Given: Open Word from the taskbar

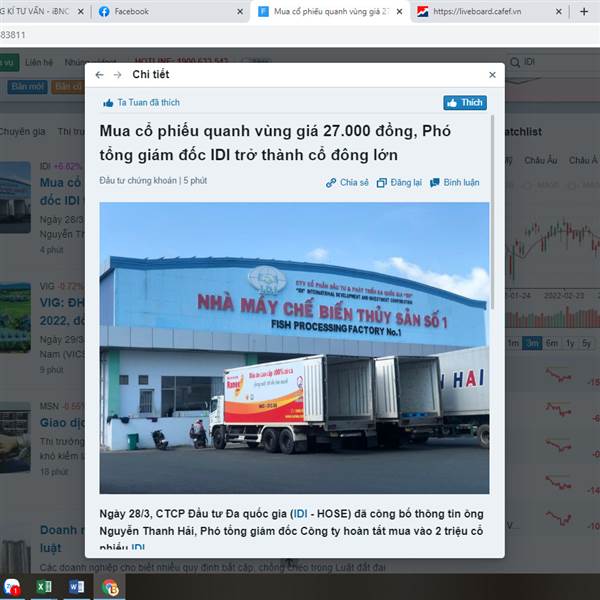Looking at the screenshot, I should click(77, 587).
